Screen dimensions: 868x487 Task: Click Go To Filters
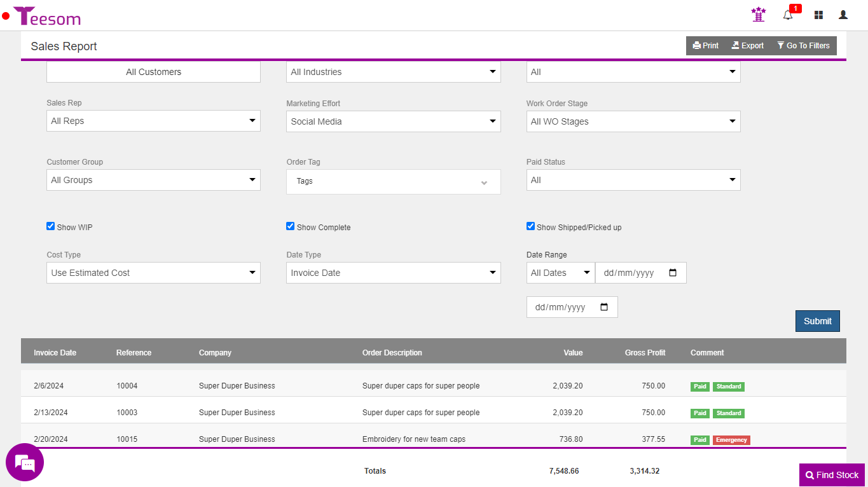pos(803,46)
